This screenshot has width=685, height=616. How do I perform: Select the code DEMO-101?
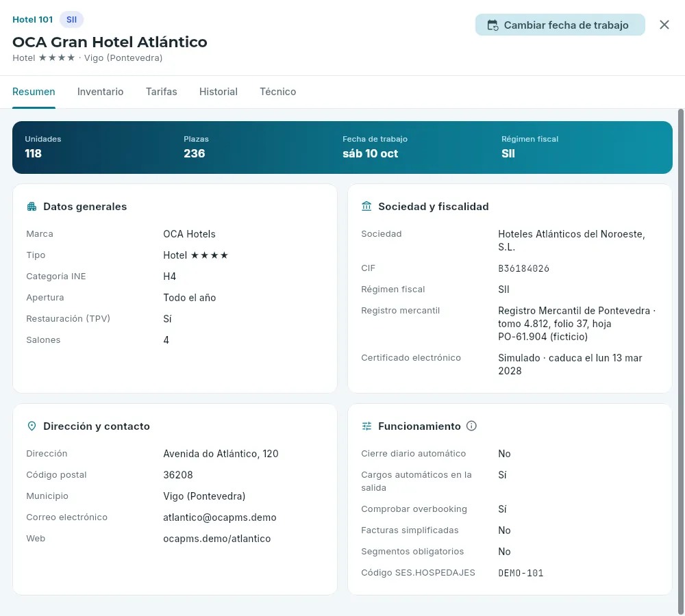pos(521,573)
